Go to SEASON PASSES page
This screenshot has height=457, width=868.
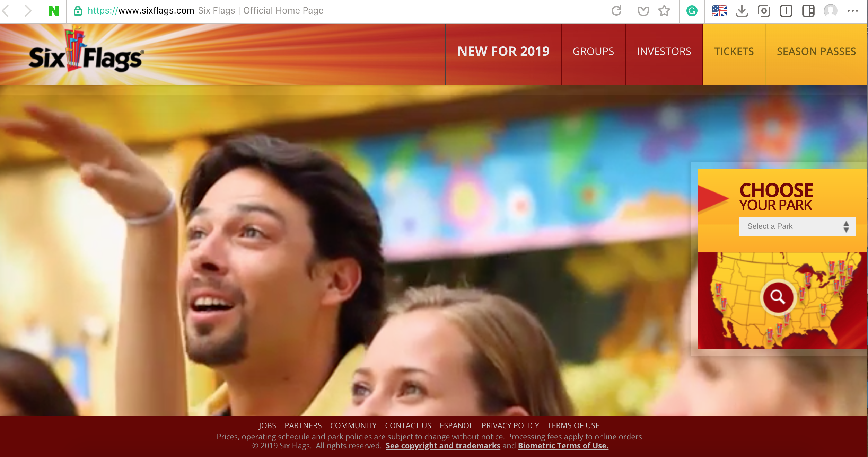[x=816, y=52]
